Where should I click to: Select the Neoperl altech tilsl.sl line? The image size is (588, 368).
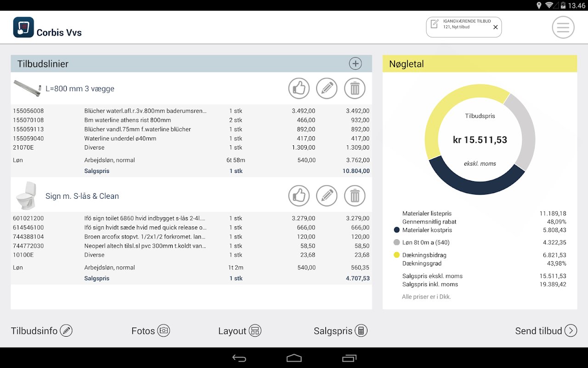pos(191,246)
